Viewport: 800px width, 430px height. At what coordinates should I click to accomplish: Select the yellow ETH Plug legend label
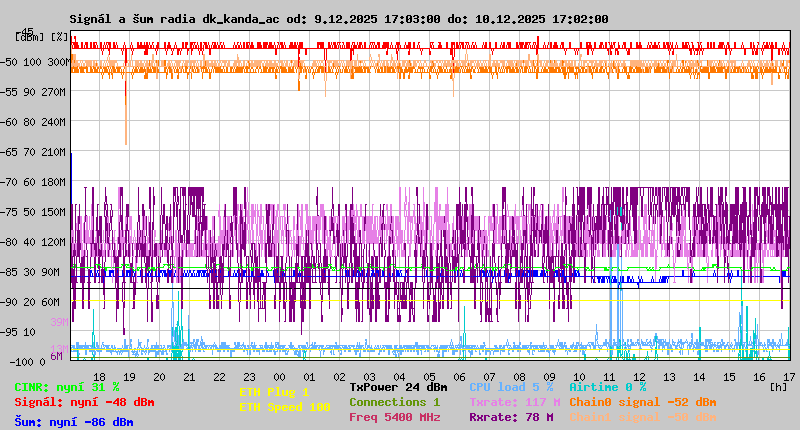pyautogui.click(x=274, y=392)
